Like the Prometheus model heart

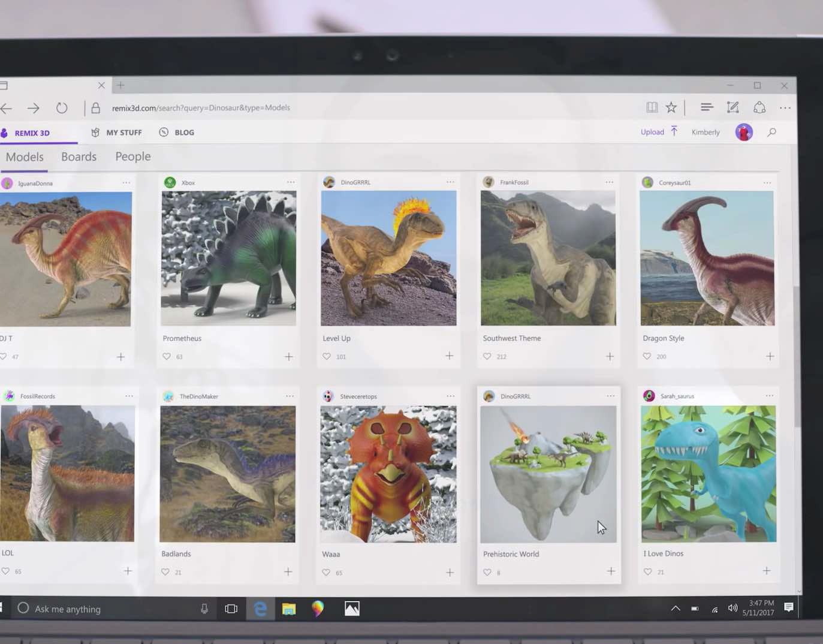click(x=167, y=356)
